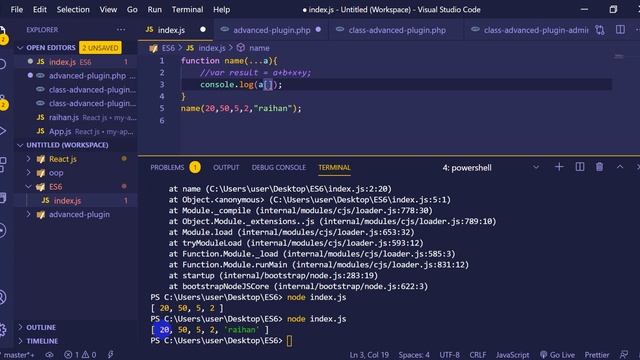Click line number 5 in gutter
The width and height of the screenshot is (640, 360).
[162, 109]
